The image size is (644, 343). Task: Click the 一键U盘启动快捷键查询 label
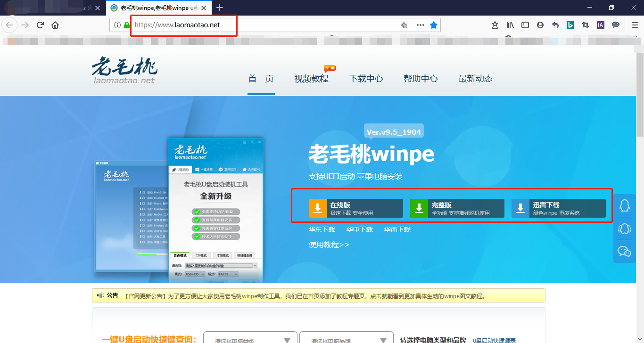tap(149, 339)
